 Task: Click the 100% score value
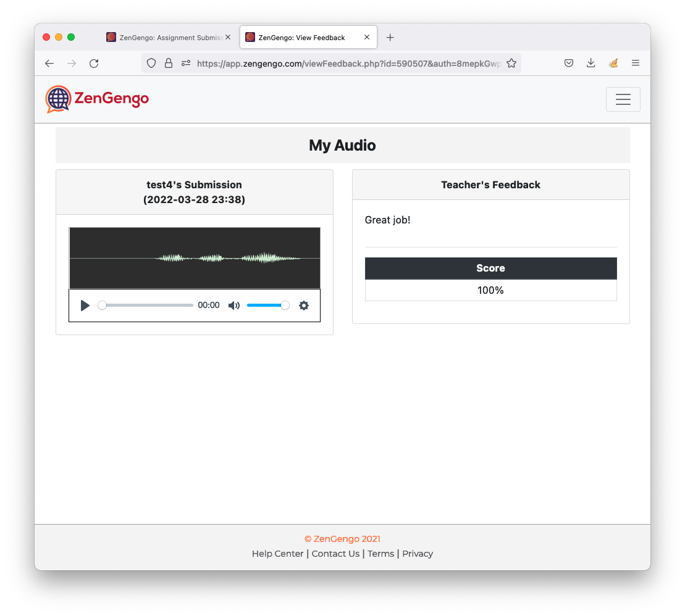(x=490, y=290)
